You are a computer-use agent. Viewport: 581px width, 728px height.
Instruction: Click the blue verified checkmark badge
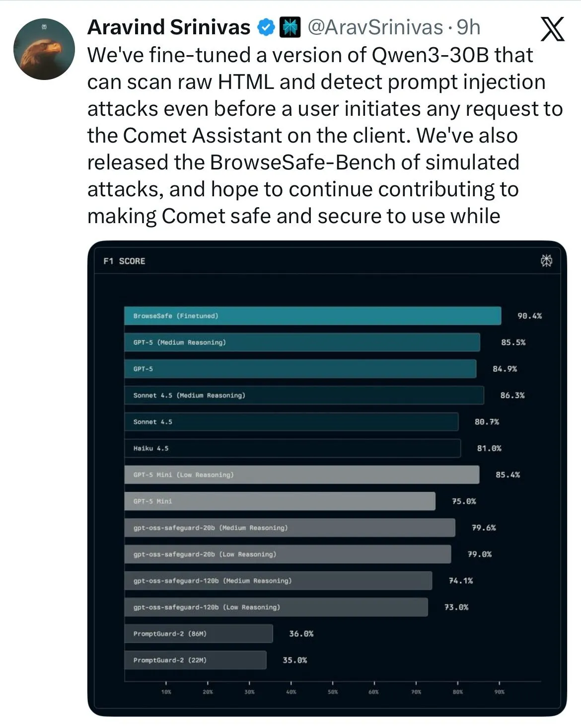(x=266, y=28)
